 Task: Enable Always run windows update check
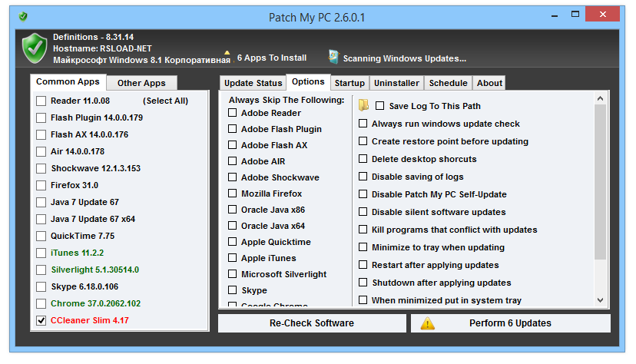pyautogui.click(x=363, y=123)
